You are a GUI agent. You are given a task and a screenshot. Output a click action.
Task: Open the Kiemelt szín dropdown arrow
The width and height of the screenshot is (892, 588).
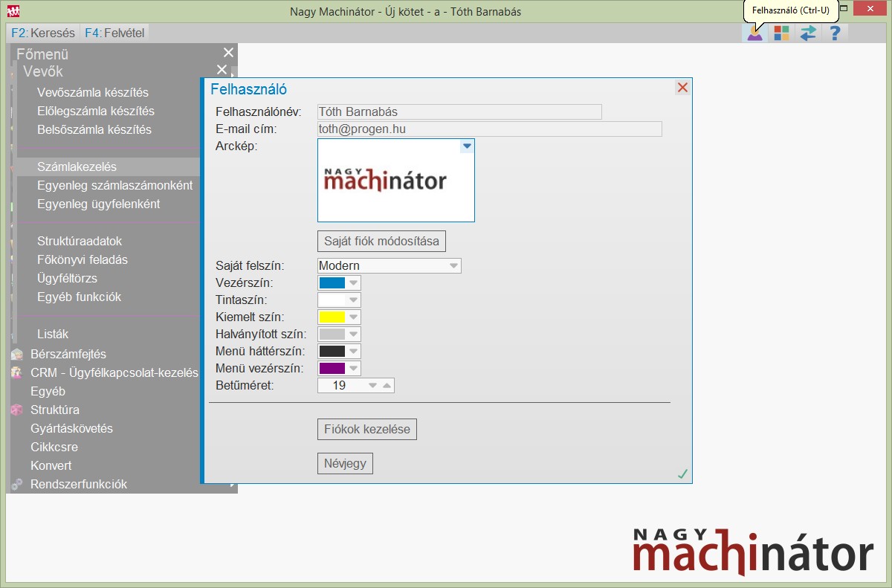(x=354, y=317)
